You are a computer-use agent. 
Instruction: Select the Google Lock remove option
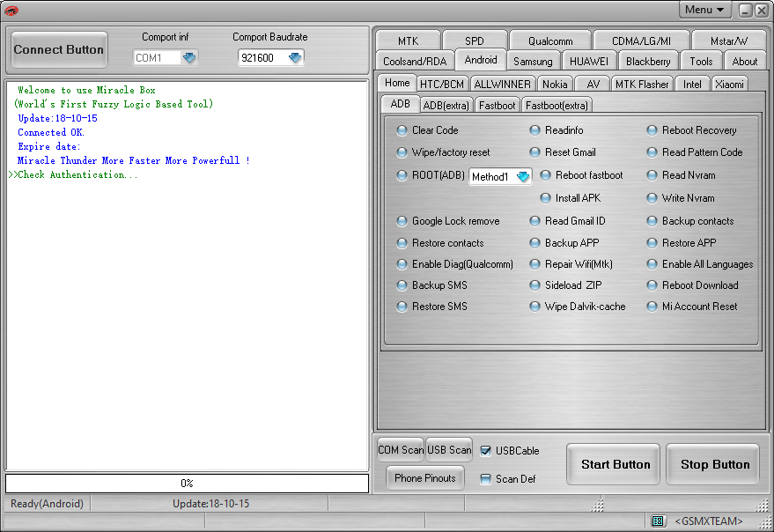click(x=402, y=221)
